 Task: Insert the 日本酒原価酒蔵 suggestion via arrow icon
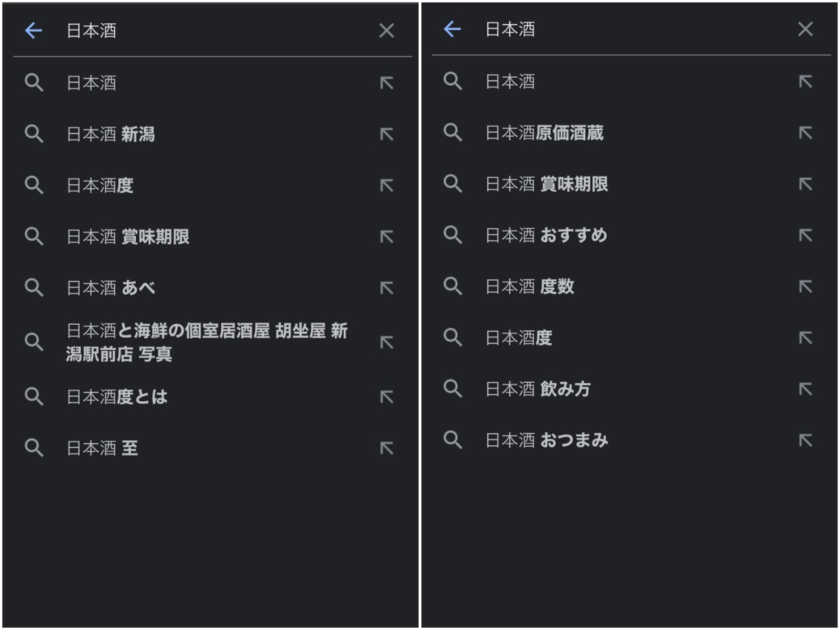point(806,133)
